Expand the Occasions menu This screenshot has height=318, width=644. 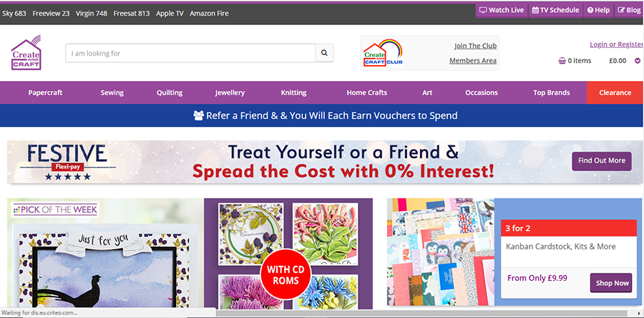click(482, 93)
